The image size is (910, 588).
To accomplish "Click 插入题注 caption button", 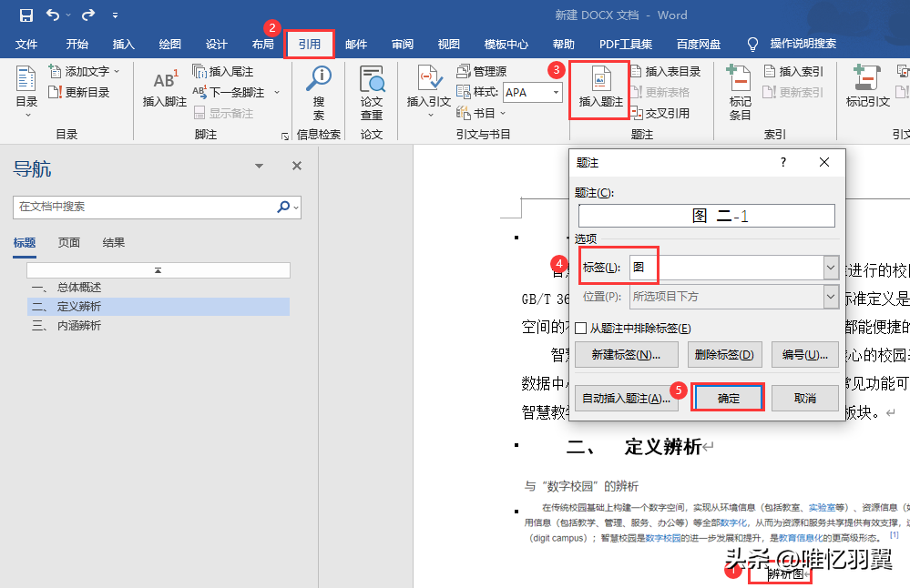I will (600, 88).
